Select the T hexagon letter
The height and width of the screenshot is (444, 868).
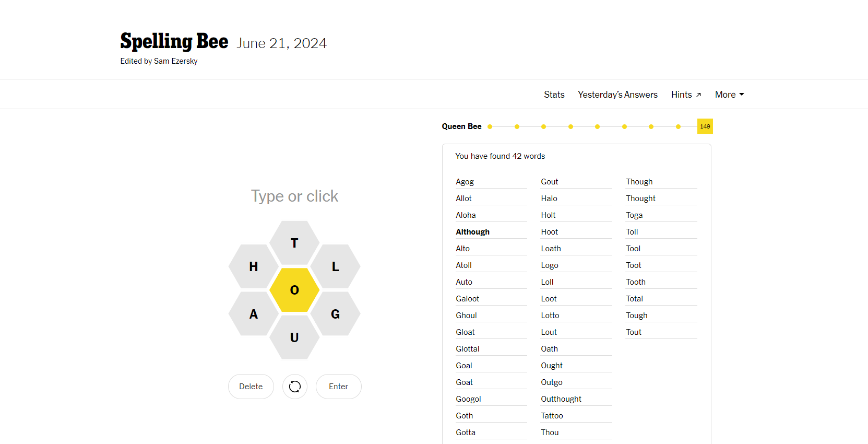tap(294, 243)
